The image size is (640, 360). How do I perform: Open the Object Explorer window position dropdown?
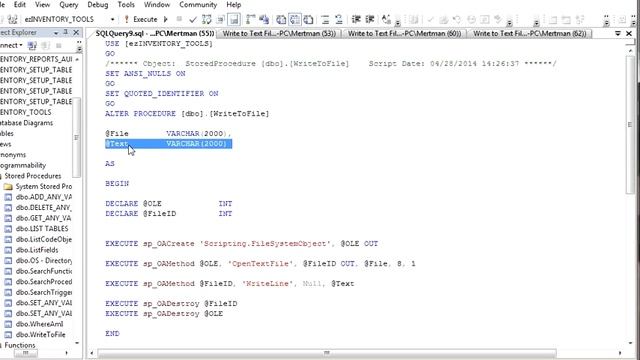click(56, 33)
